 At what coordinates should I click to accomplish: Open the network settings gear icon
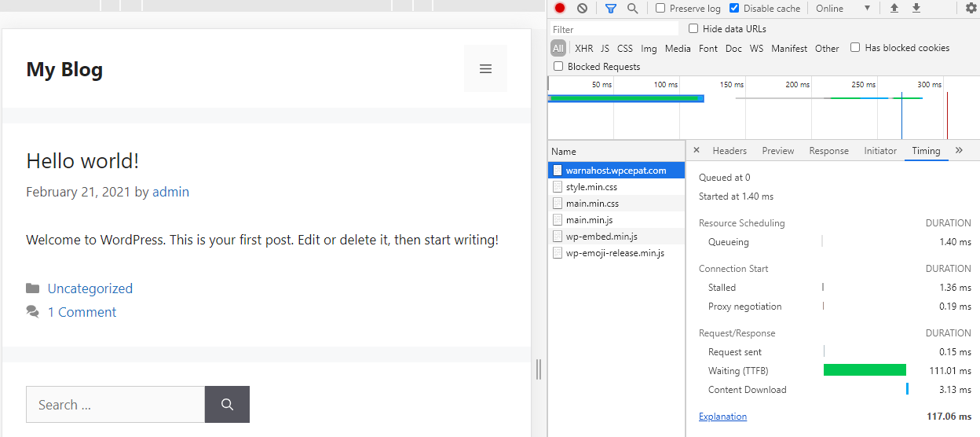pyautogui.click(x=971, y=9)
